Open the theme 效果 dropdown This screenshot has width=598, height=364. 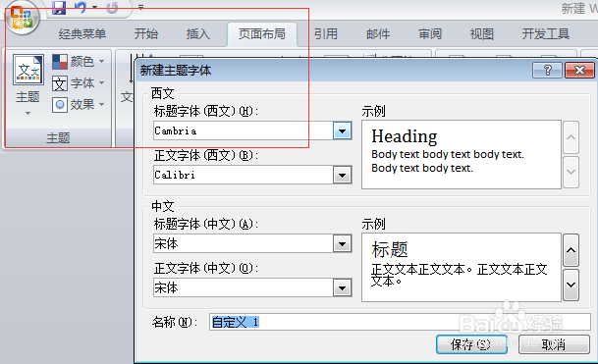[79, 104]
